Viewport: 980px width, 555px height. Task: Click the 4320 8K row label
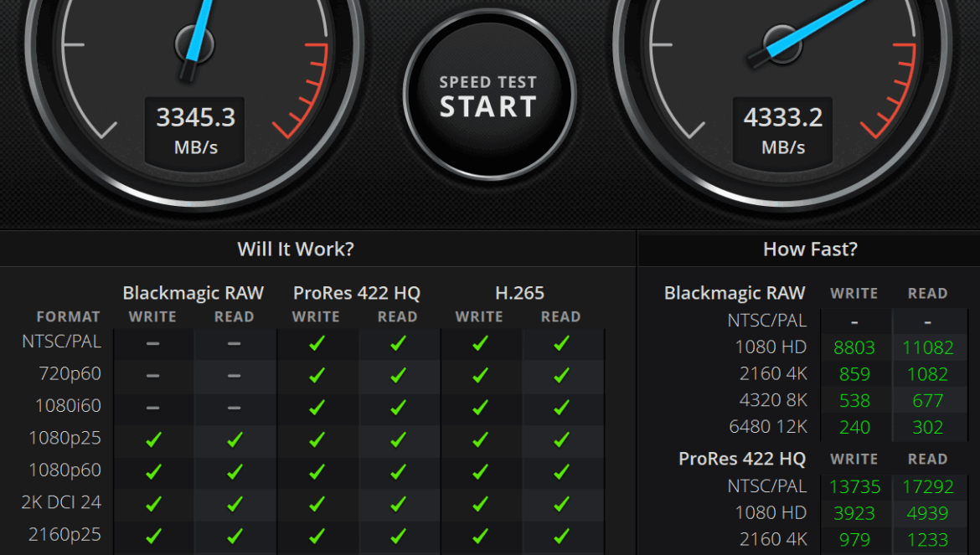point(773,400)
